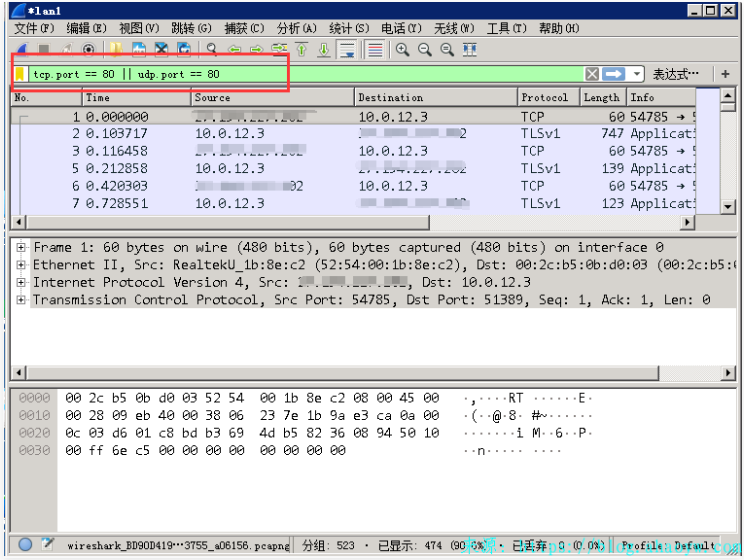Open the display filter history dropdown

point(637,74)
